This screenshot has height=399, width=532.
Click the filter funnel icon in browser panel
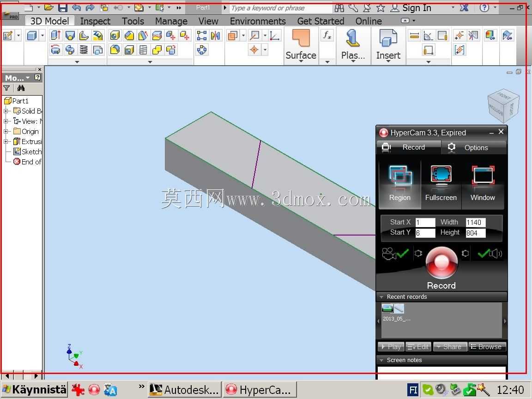point(6,88)
